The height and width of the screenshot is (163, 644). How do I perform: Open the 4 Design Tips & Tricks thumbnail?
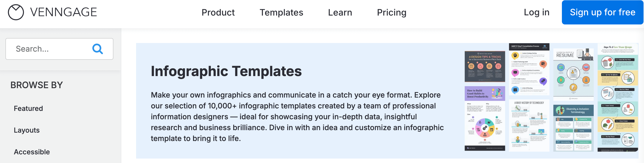[x=485, y=67]
